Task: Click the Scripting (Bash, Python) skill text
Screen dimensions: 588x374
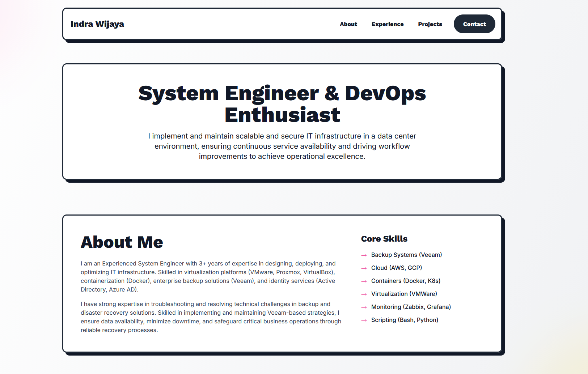Action: [x=405, y=320]
